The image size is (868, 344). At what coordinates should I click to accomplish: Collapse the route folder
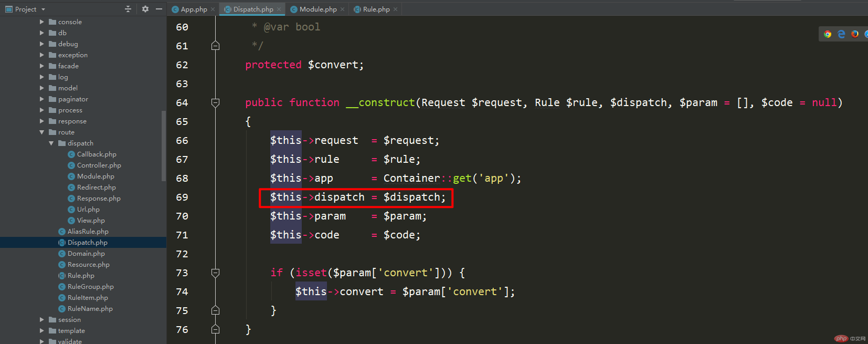[42, 132]
